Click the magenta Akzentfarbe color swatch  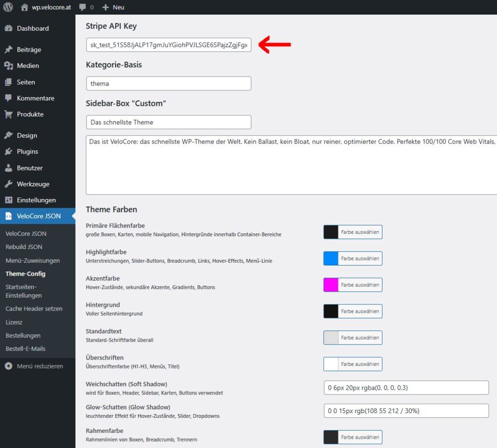331,285
